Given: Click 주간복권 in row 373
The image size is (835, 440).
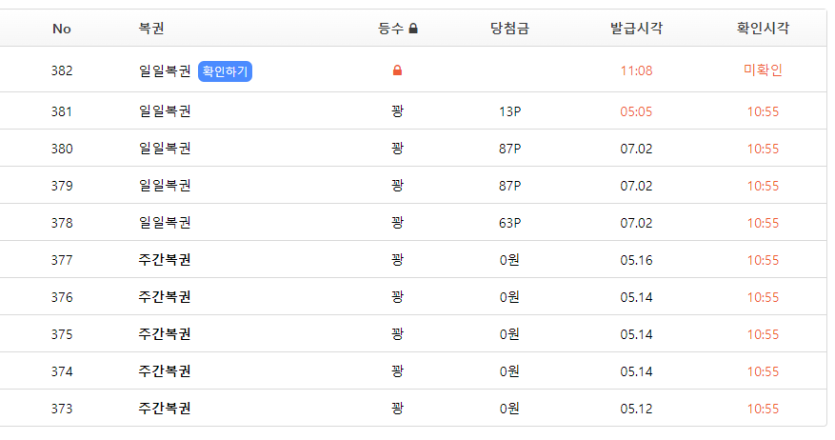Looking at the screenshot, I should 165,409.
